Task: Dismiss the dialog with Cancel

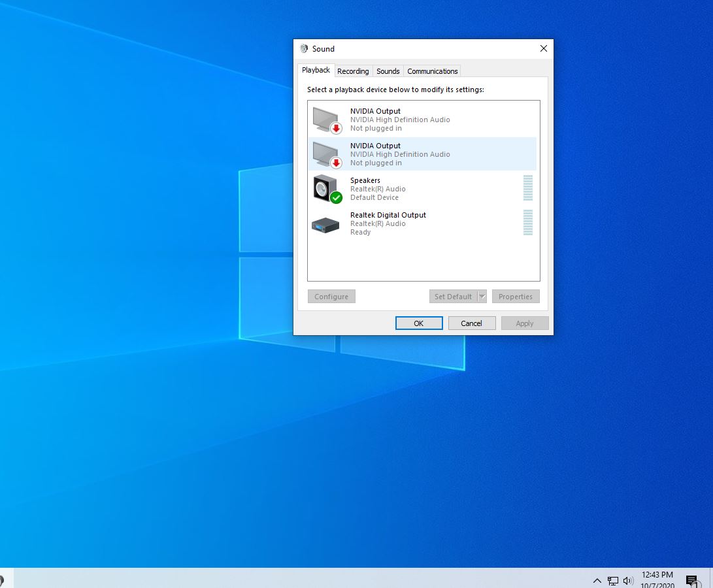Action: [472, 323]
